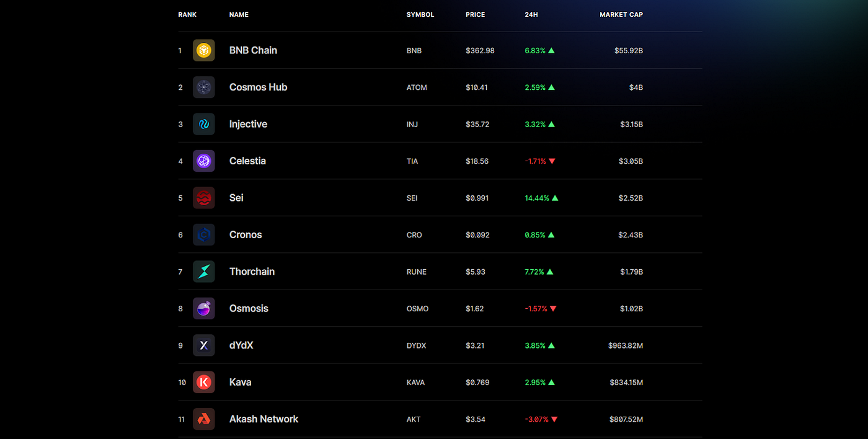Click the $362.98 price value
The image size is (868, 439).
(480, 50)
